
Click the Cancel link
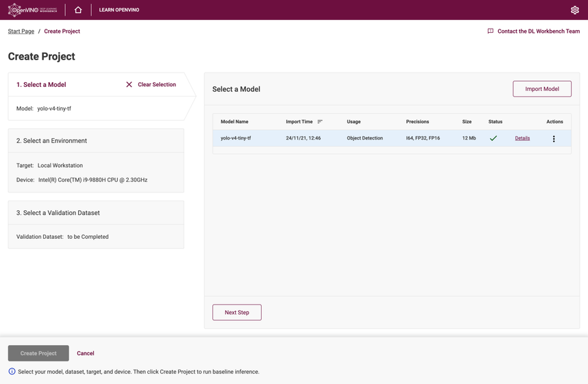pyautogui.click(x=86, y=353)
